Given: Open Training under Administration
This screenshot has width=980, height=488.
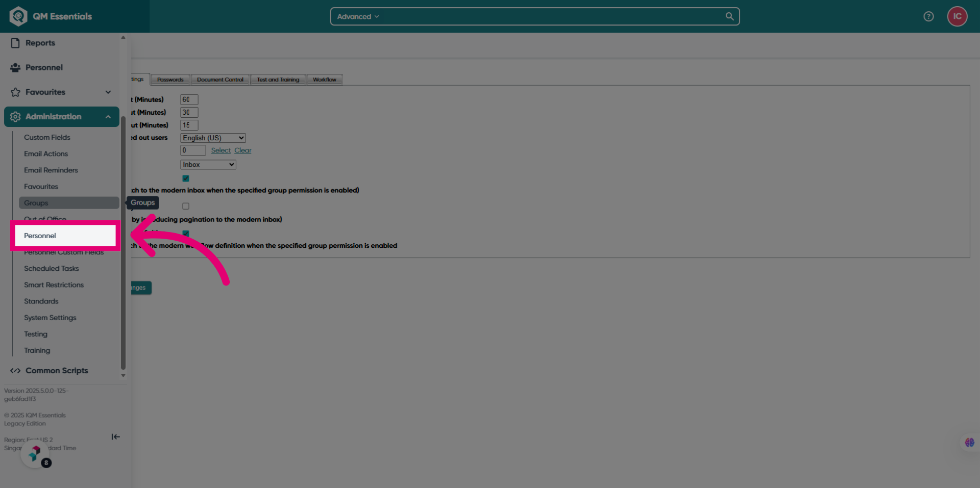Looking at the screenshot, I should 37,350.
